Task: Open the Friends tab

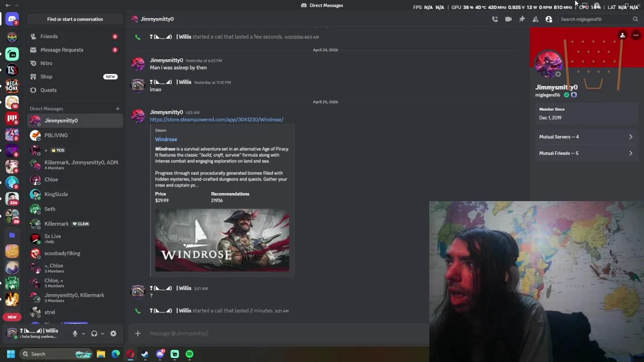Action: point(75,36)
